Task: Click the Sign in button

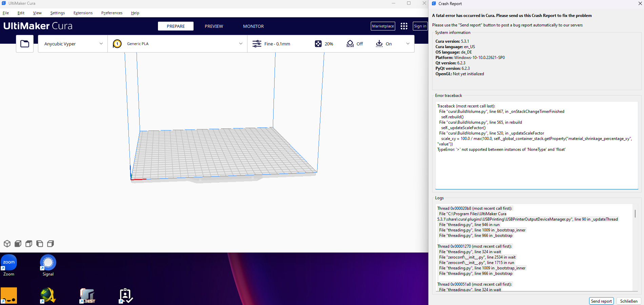Action: (x=420, y=26)
